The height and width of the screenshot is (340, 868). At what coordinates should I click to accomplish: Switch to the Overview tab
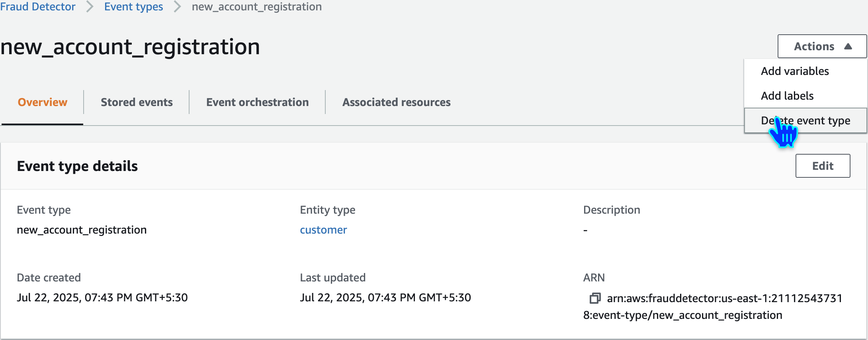[43, 102]
